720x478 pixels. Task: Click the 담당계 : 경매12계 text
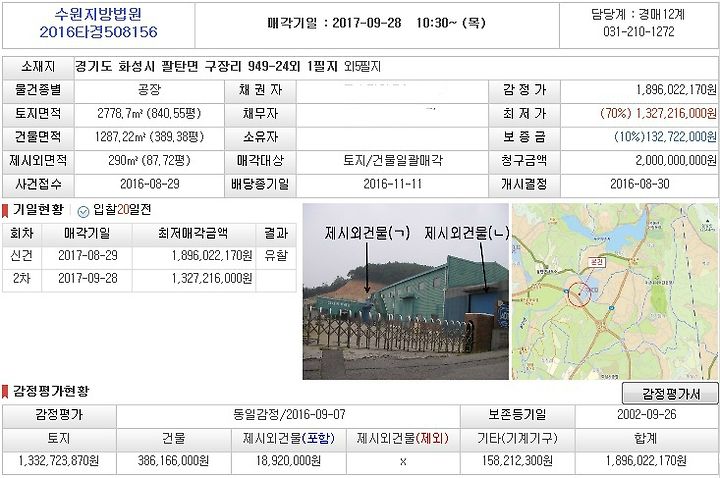click(638, 15)
